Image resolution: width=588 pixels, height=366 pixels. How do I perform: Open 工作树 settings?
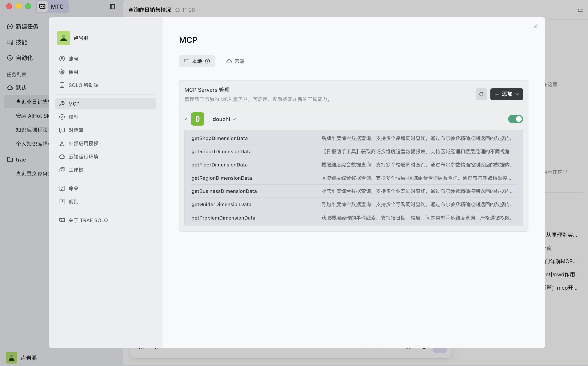[x=105, y=170]
